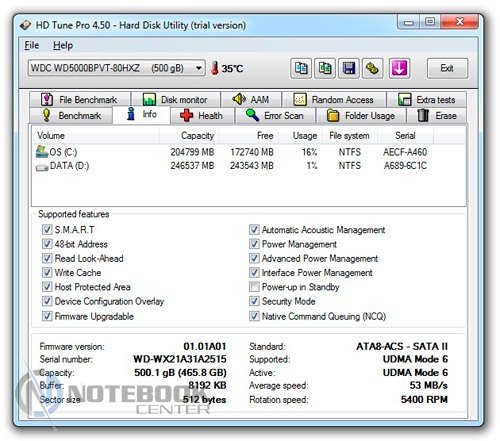Toggle the Write Cache checkbox
500x441 pixels.
pos(47,272)
